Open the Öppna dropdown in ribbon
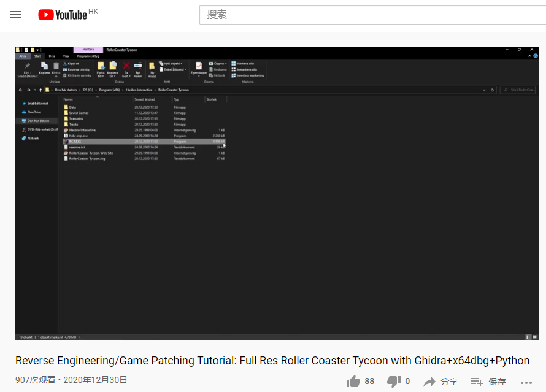The height and width of the screenshot is (392, 546). click(x=218, y=63)
